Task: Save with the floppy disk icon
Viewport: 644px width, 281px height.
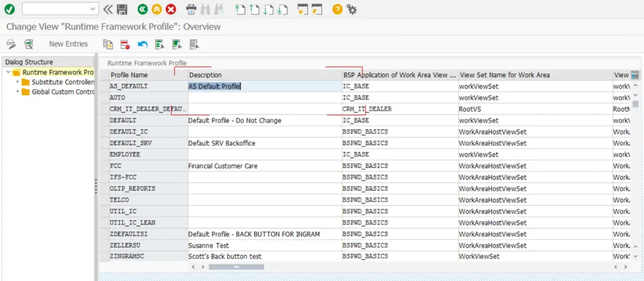Action: (x=122, y=9)
